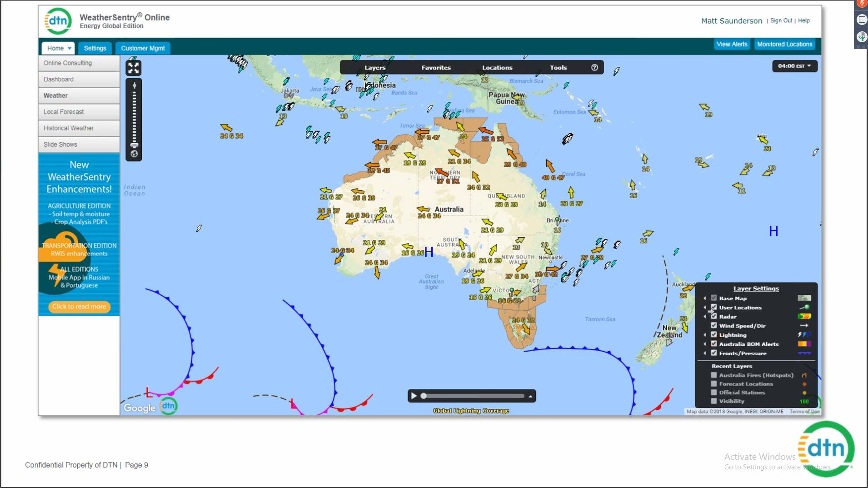Expand the User Locations layer arrow
Image resolution: width=868 pixels, height=488 pixels.
point(705,308)
